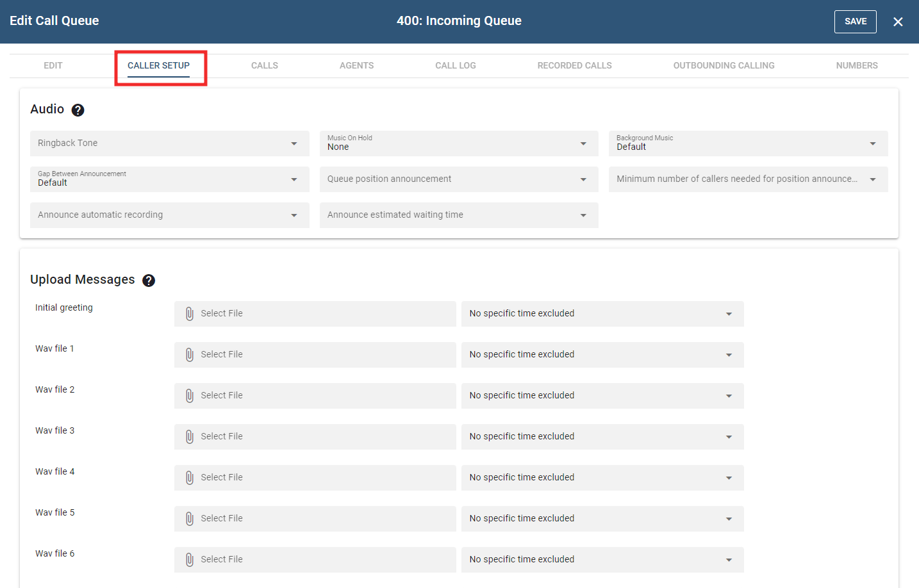Open Queue position announcement dropdown
This screenshot has height=588, width=919.
coord(458,179)
